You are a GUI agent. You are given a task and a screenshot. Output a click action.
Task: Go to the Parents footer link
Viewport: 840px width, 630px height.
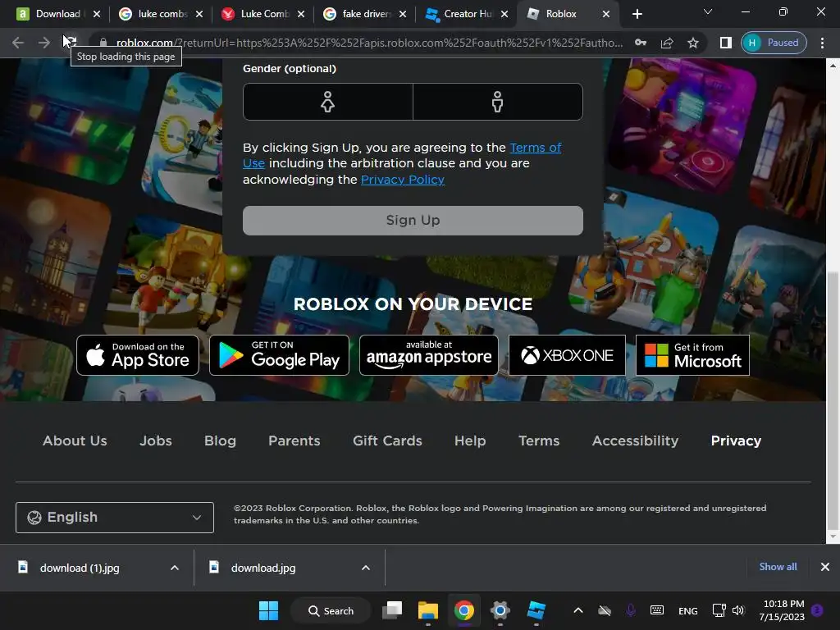click(294, 441)
